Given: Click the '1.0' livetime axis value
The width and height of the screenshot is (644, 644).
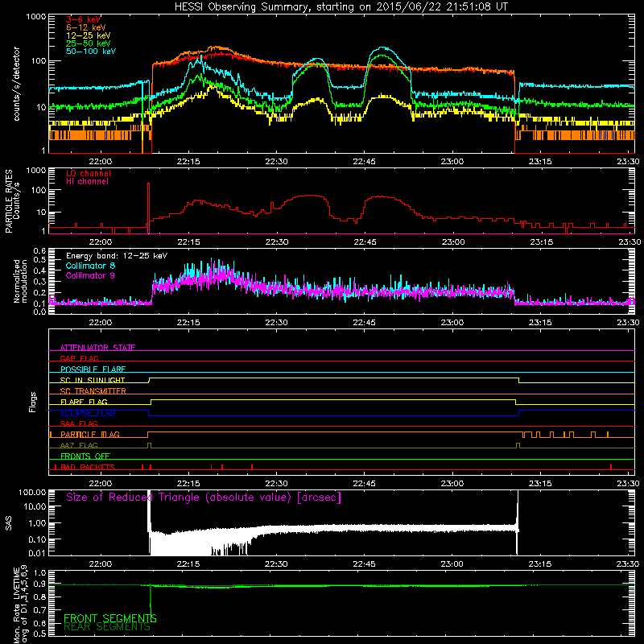Looking at the screenshot, I should tap(39, 572).
